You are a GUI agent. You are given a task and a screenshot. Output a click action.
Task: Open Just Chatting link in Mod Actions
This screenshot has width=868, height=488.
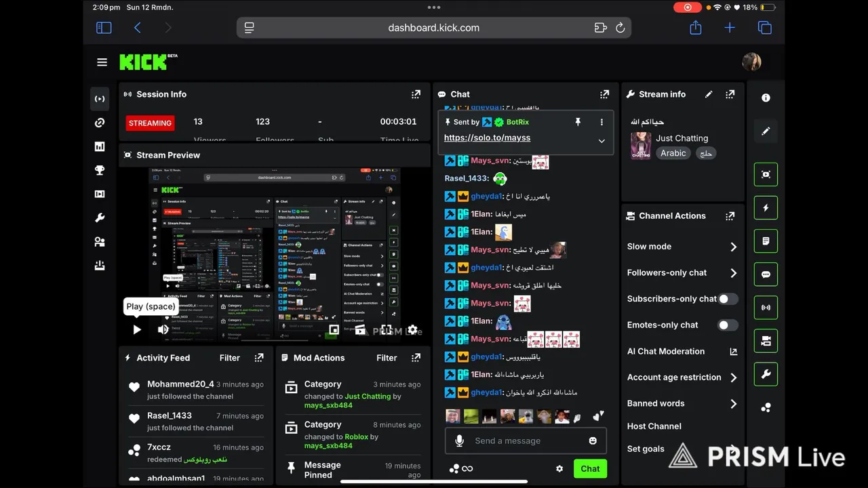coord(368,396)
